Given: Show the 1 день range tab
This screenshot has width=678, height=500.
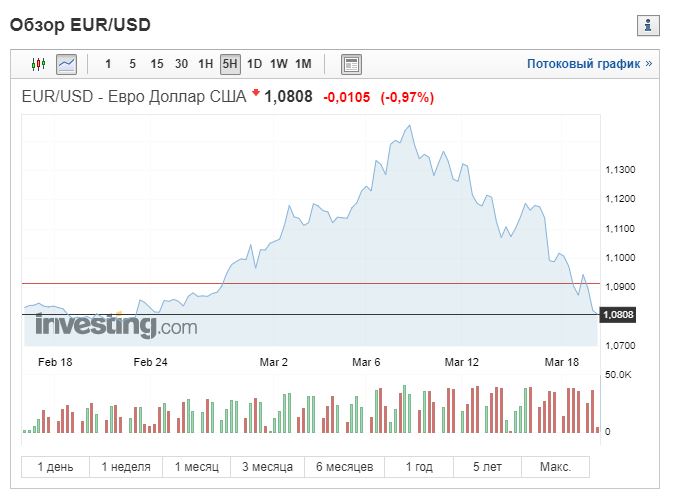Looking at the screenshot, I should point(55,467).
